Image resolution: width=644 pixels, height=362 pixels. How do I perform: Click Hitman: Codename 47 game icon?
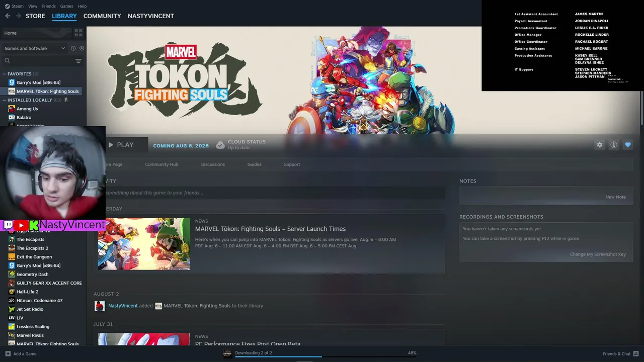click(12, 300)
